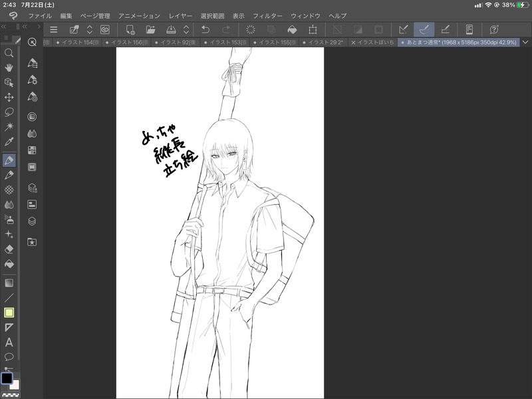Switch to the イラスト154 canvas tab
The height and width of the screenshot is (399, 532).
tap(77, 43)
